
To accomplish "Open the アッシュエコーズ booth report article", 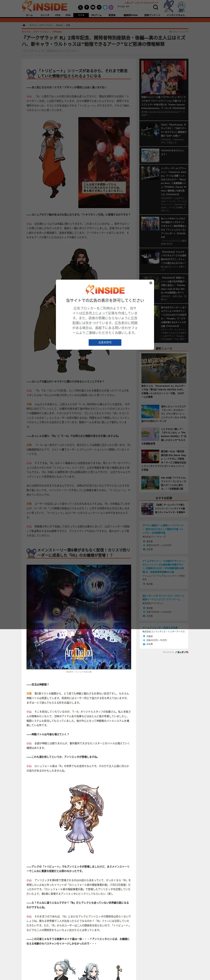I will point(164,231).
